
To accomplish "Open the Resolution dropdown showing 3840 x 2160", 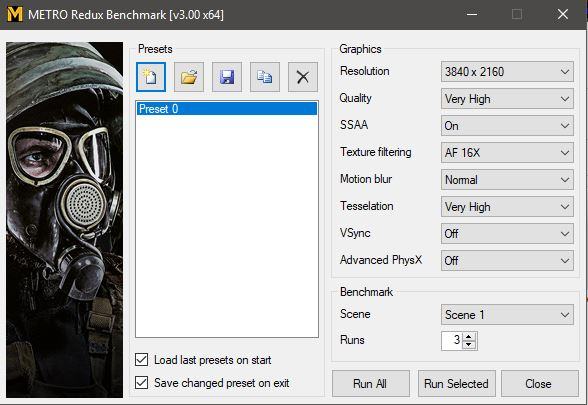I will pos(507,72).
